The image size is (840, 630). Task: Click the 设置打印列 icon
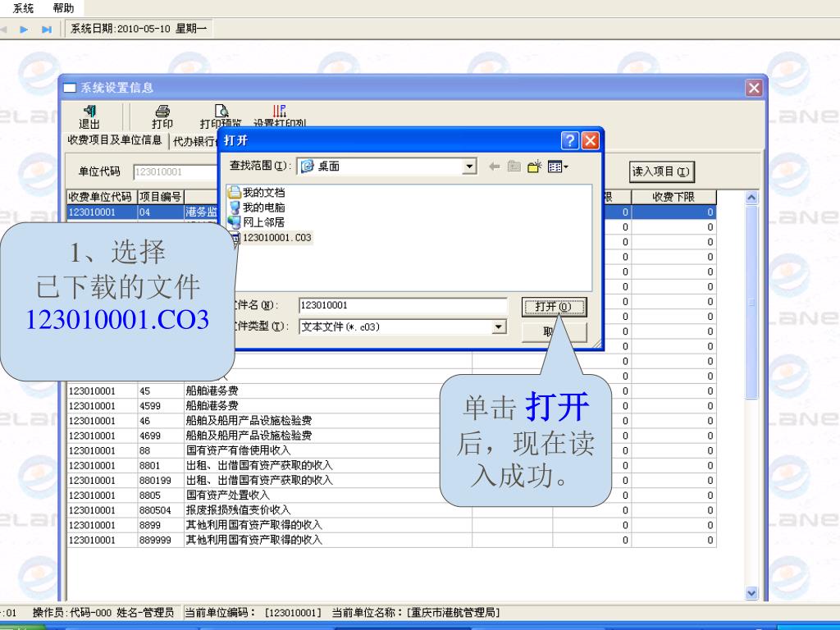[279, 116]
